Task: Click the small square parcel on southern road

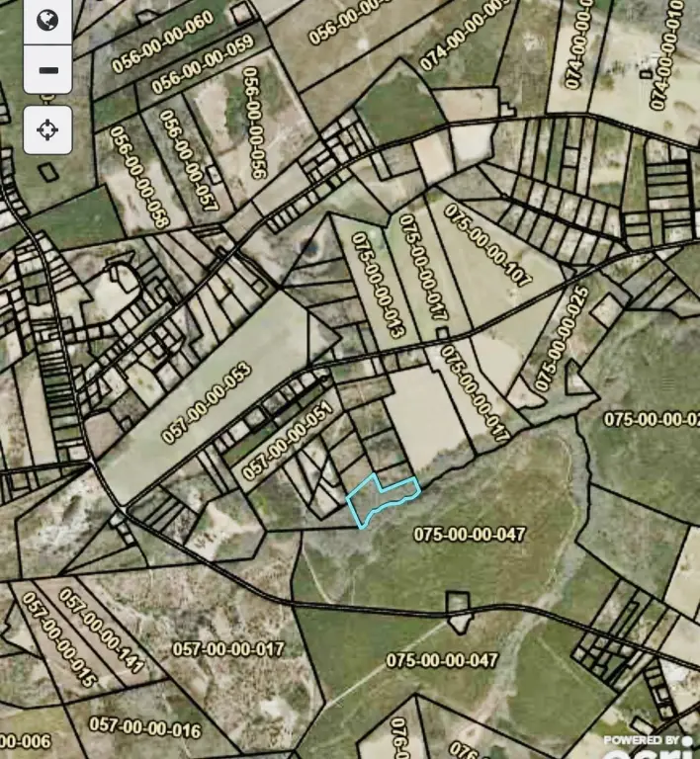Action: click(x=457, y=610)
